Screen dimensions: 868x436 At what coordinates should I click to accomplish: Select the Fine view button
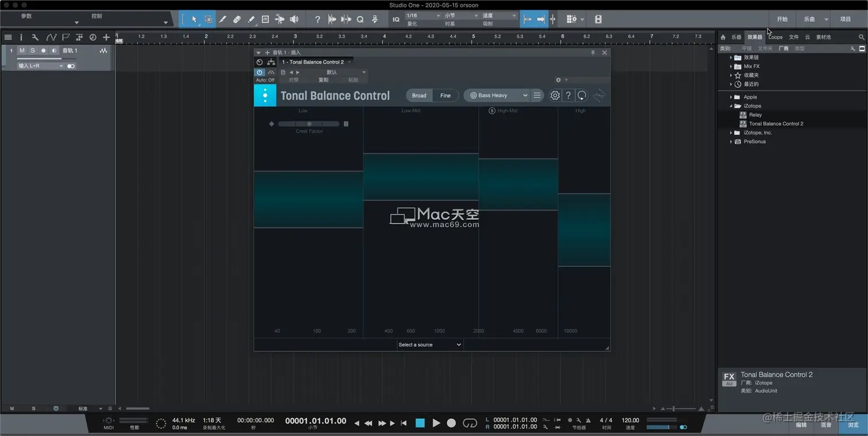click(x=445, y=95)
